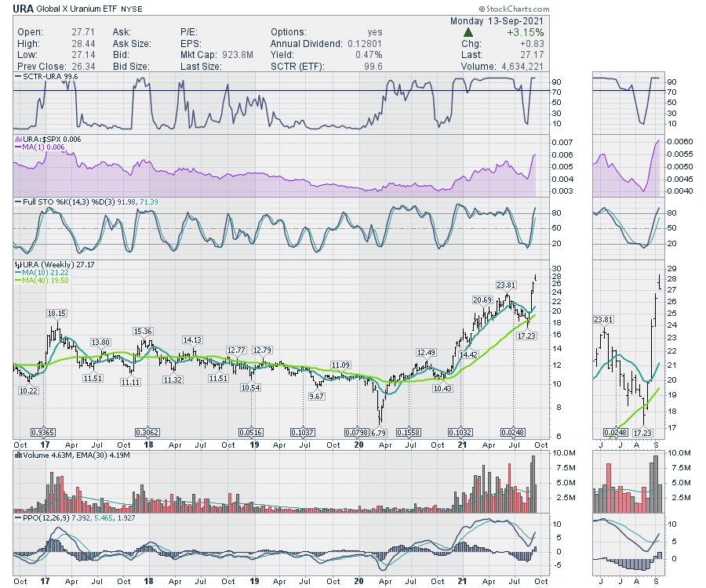706x588 pixels.
Task: Click the 'Monday 13-Sep-2021' date text
Action: [497, 21]
